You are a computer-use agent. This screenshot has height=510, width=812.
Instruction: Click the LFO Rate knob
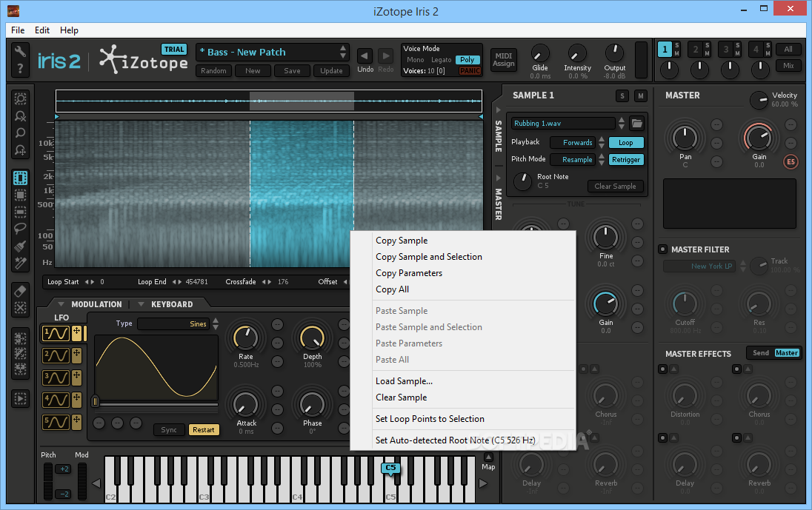tap(245, 338)
